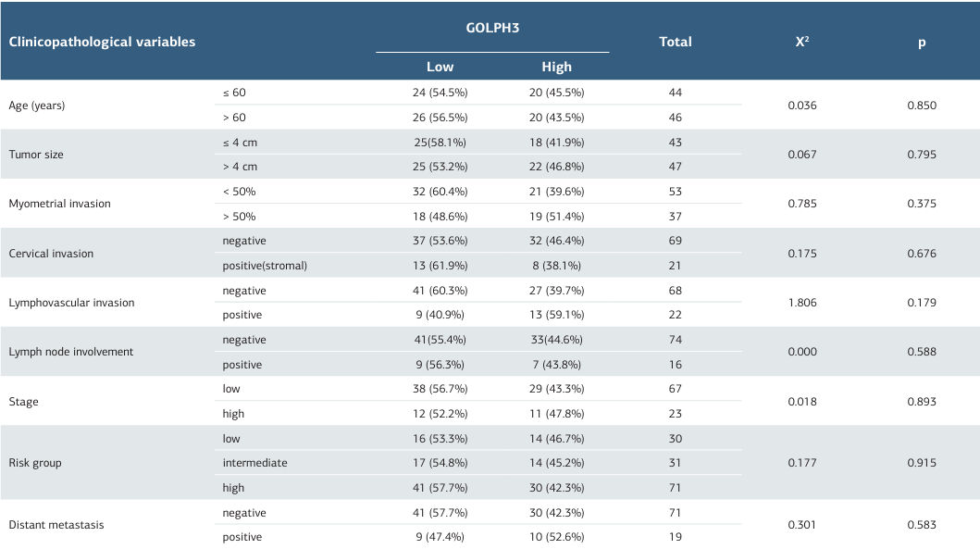Click the Clinicopathological variables column header
980x549 pixels.
102,42
